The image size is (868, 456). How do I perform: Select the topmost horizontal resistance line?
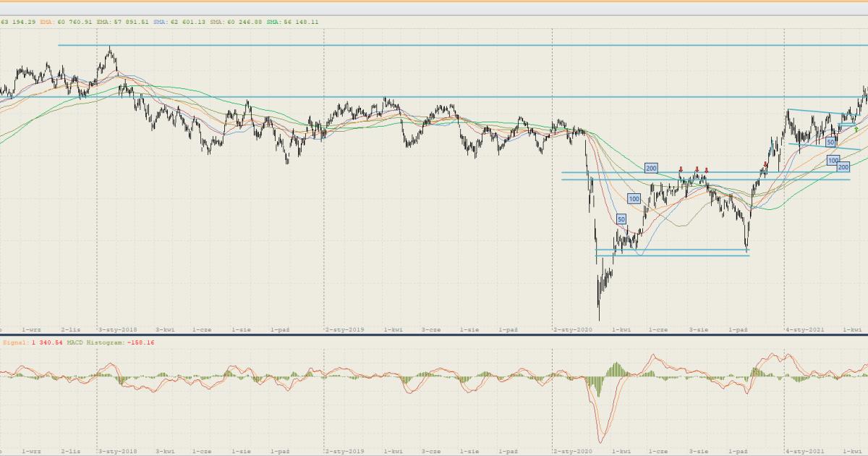[x=434, y=45]
